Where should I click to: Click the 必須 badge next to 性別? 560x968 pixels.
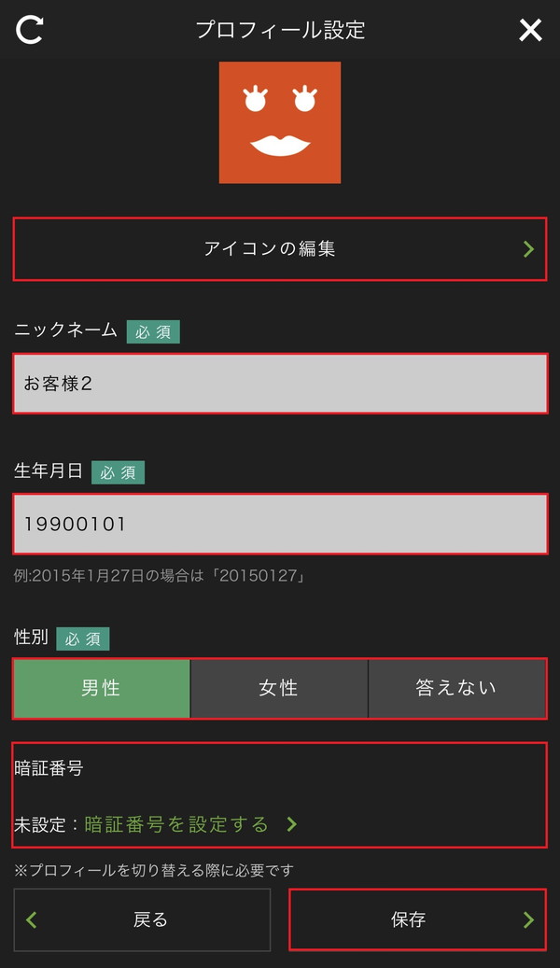click(x=83, y=638)
